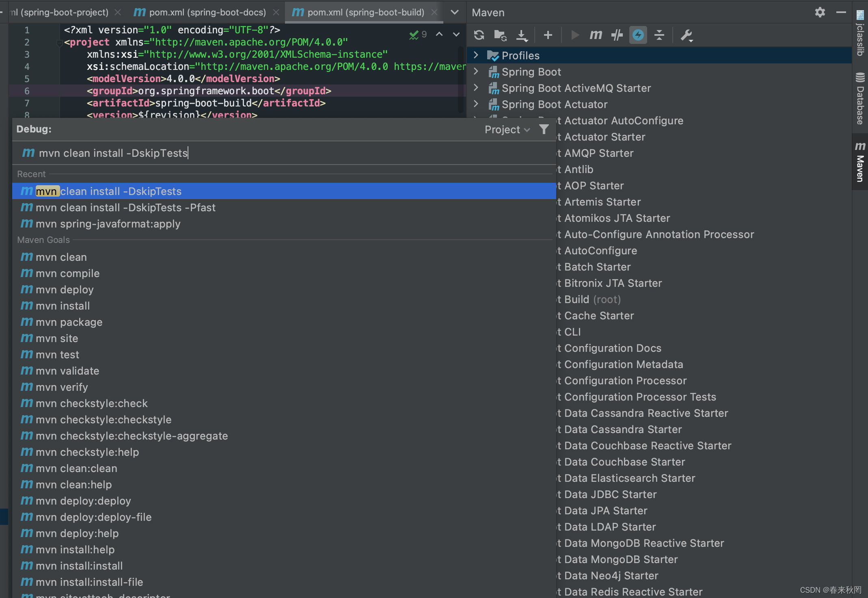This screenshot has height=598, width=868.
Task: Go to previous highlighted problem arrow
Action: [x=439, y=34]
